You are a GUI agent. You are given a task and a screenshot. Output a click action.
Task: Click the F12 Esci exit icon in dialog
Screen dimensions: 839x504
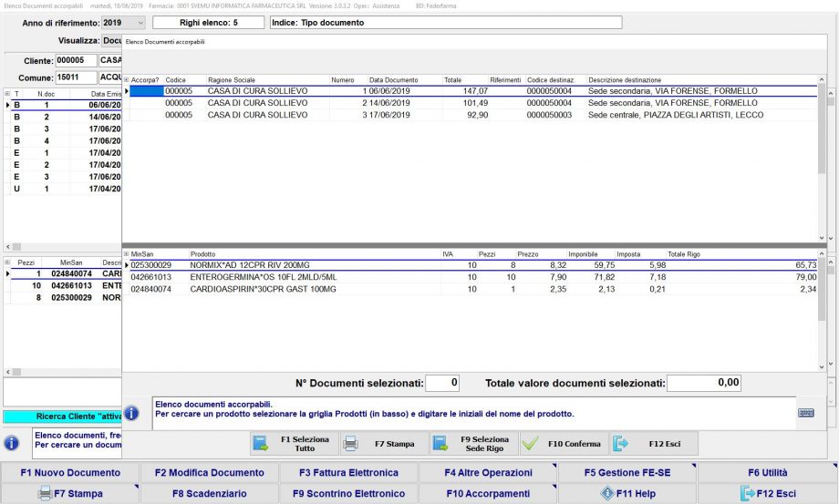621,444
